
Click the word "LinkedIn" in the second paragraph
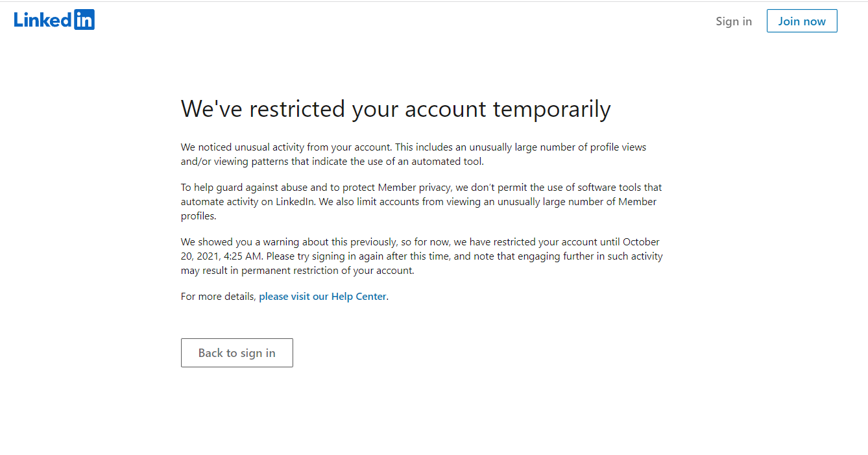(295, 202)
